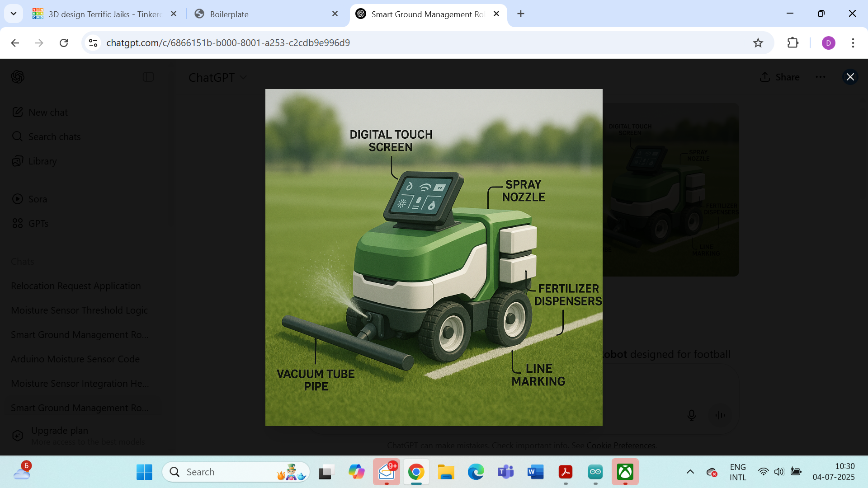Viewport: 868px width, 488px height.
Task: Show hidden system tray icons chevron
Action: tap(690, 472)
